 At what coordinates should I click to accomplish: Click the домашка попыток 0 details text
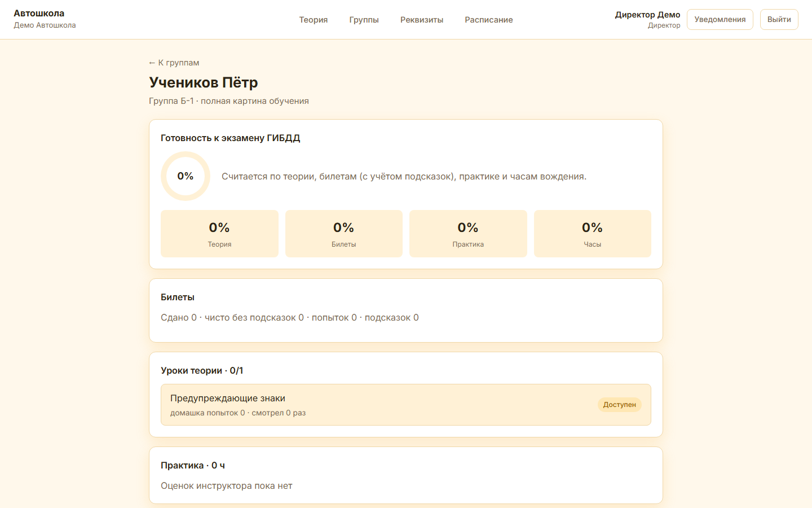pos(238,413)
